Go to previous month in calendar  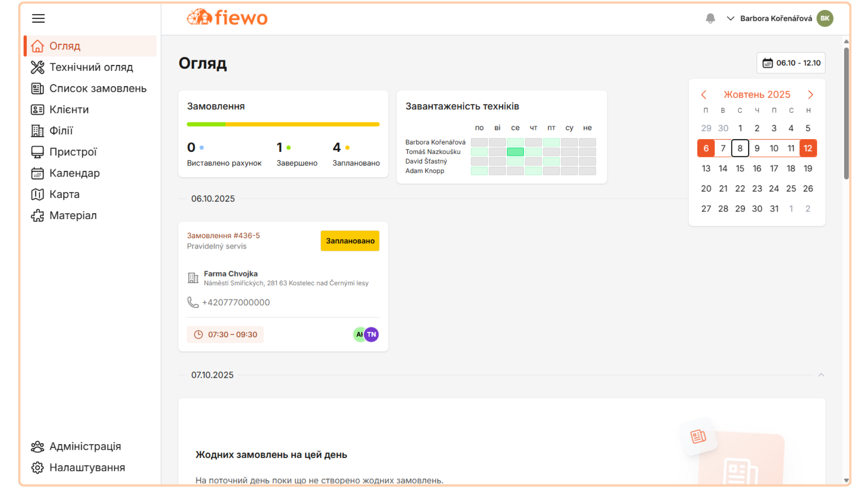704,94
